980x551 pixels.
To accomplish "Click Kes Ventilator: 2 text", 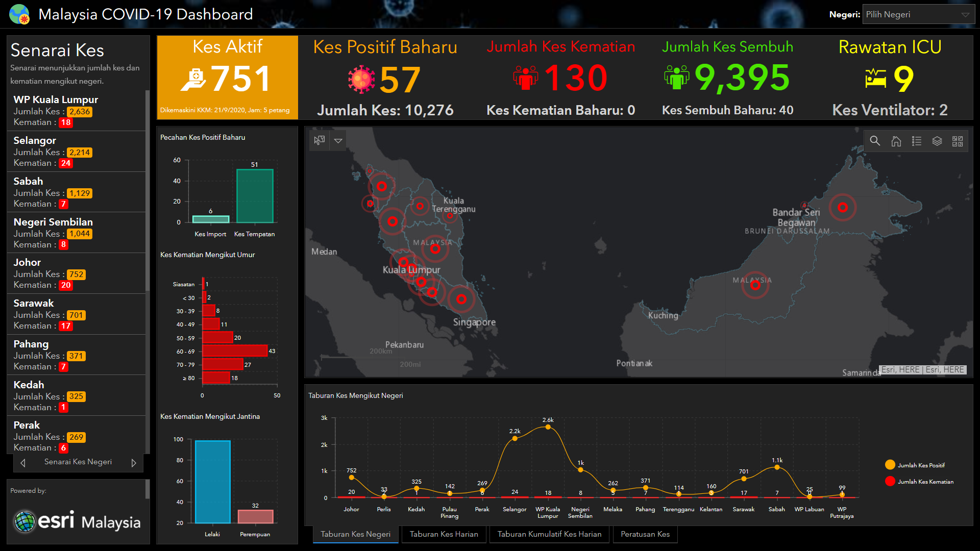I will pos(890,110).
